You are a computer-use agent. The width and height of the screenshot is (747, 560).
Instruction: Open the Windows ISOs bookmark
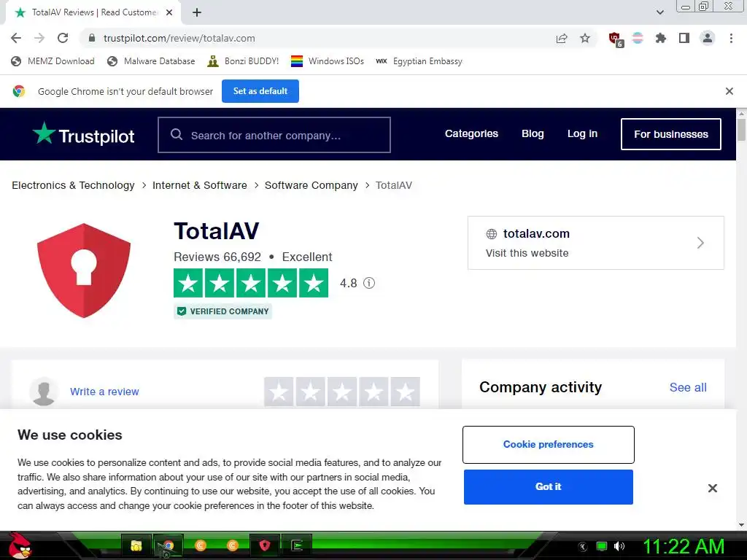coord(328,61)
